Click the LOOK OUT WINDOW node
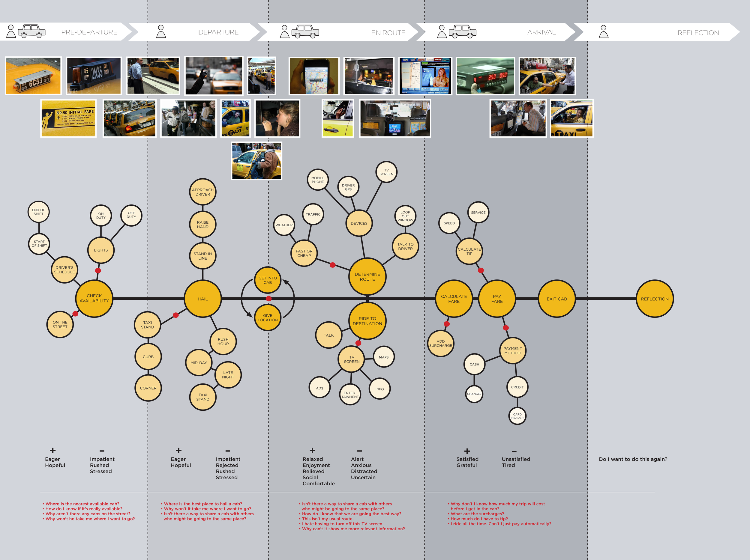Image resolution: width=750 pixels, height=560 pixels. coord(406,216)
